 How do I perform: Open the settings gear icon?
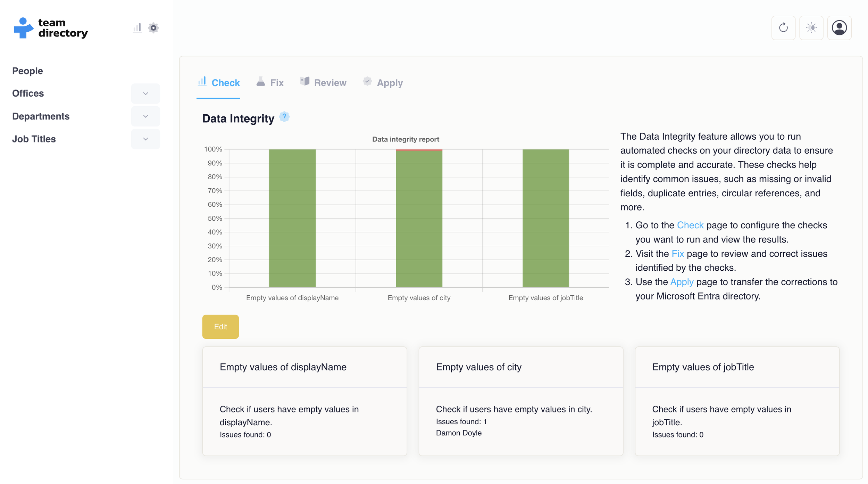tap(153, 28)
